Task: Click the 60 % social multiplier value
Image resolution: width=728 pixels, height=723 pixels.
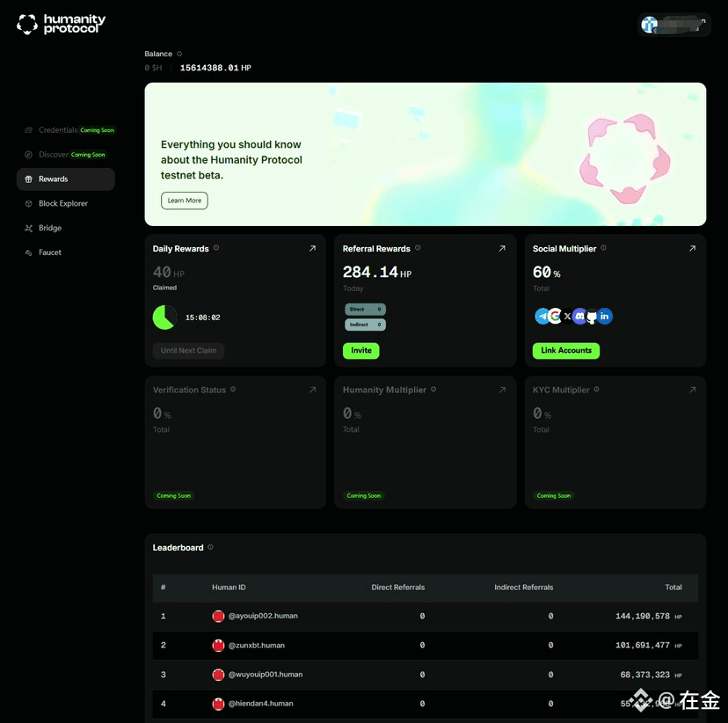Action: 547,272
